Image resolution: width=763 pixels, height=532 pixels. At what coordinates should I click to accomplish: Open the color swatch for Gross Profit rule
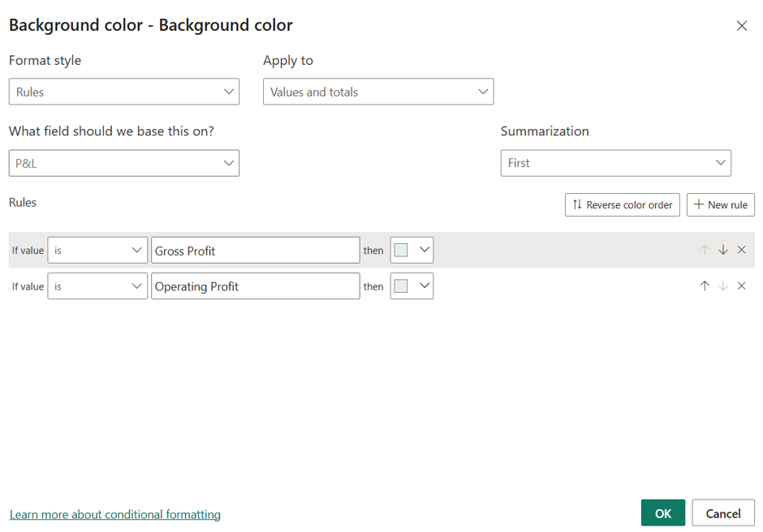click(401, 250)
